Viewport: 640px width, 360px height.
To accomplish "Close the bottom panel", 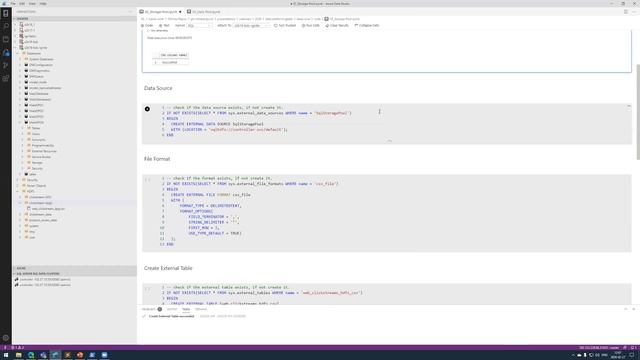I will tap(633, 309).
